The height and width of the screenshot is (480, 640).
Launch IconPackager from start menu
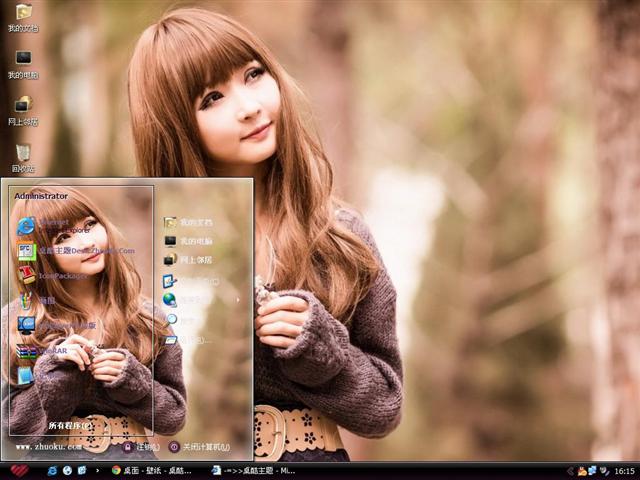pyautogui.click(x=52, y=276)
